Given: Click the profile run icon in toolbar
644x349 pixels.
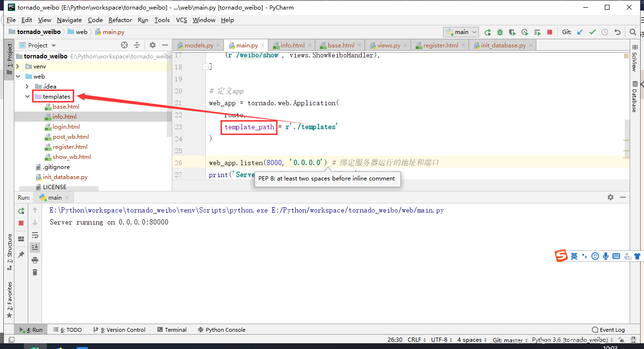Looking at the screenshot, I should [x=525, y=32].
